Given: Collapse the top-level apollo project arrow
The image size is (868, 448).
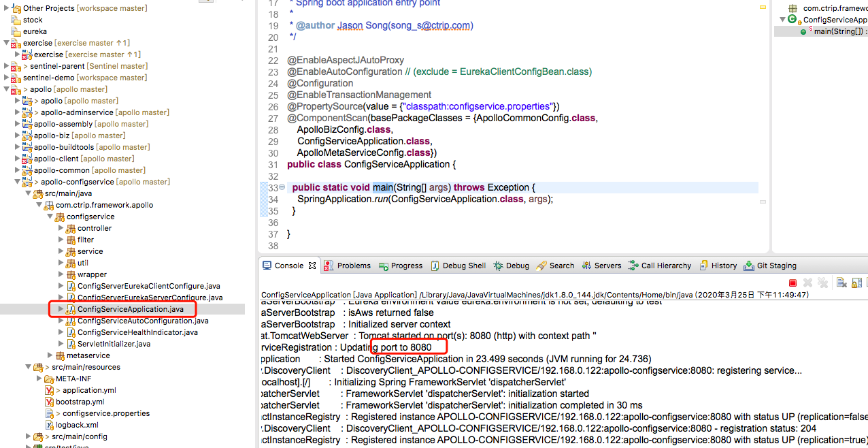Looking at the screenshot, I should coord(7,89).
